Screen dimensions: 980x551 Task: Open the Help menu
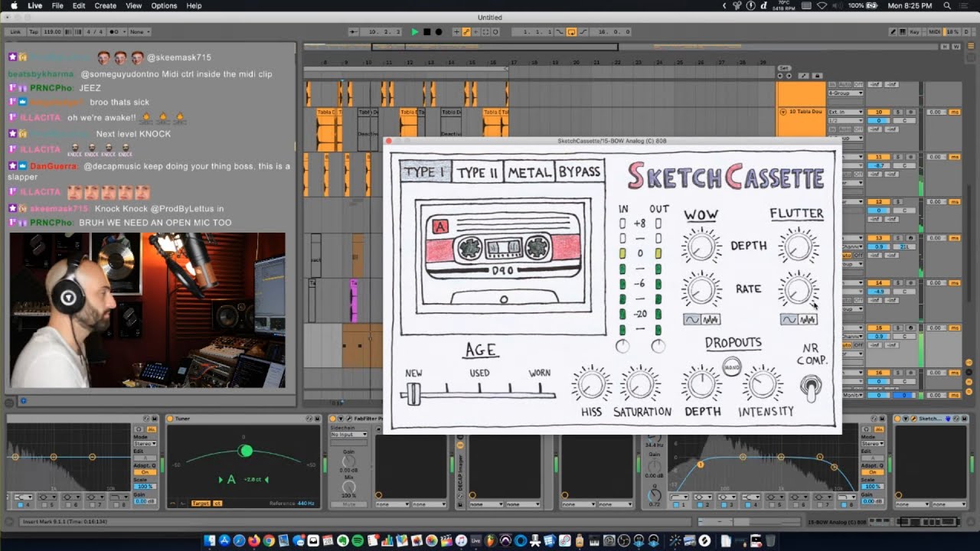click(194, 5)
